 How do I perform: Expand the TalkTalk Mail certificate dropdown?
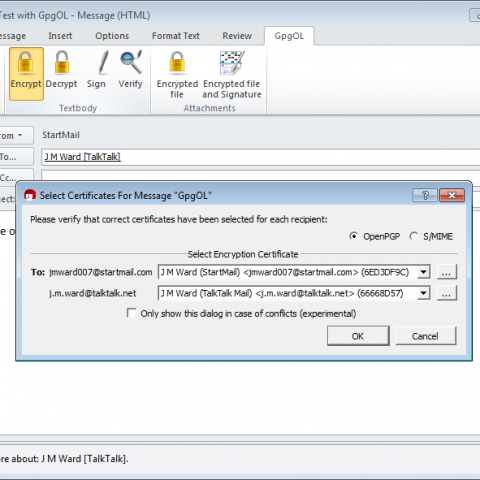(x=423, y=293)
